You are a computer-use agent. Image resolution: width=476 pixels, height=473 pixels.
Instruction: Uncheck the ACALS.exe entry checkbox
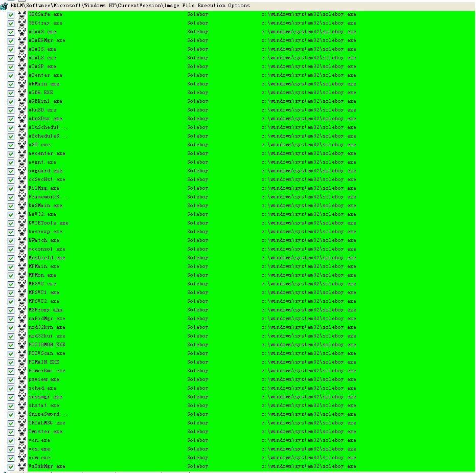coord(11,58)
